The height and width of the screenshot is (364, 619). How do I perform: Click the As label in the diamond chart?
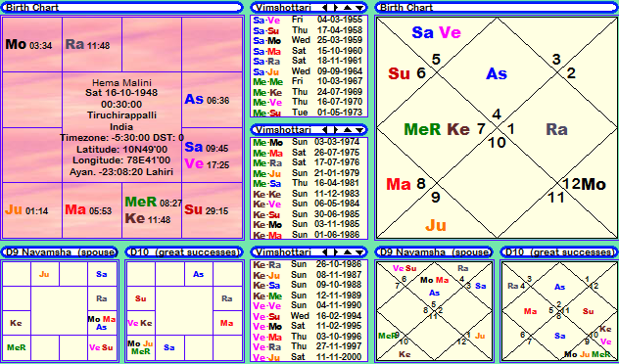(x=497, y=73)
